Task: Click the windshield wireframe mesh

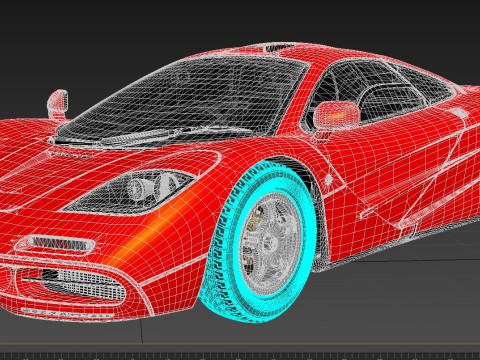Action: coord(183,100)
